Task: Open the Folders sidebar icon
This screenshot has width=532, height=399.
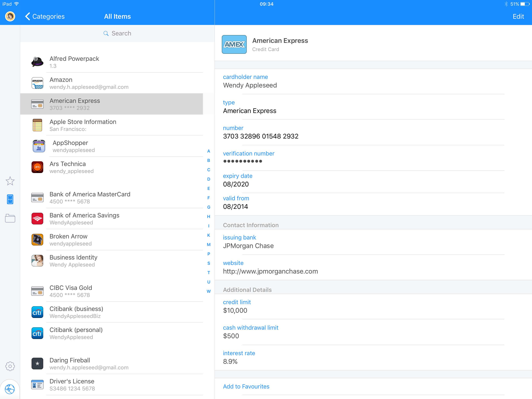Action: click(x=10, y=218)
